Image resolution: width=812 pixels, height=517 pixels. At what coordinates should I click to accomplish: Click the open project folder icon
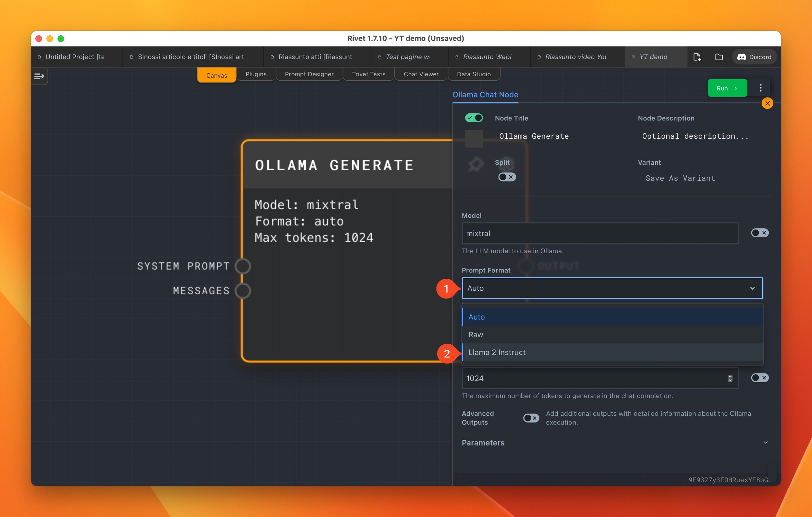tap(718, 57)
